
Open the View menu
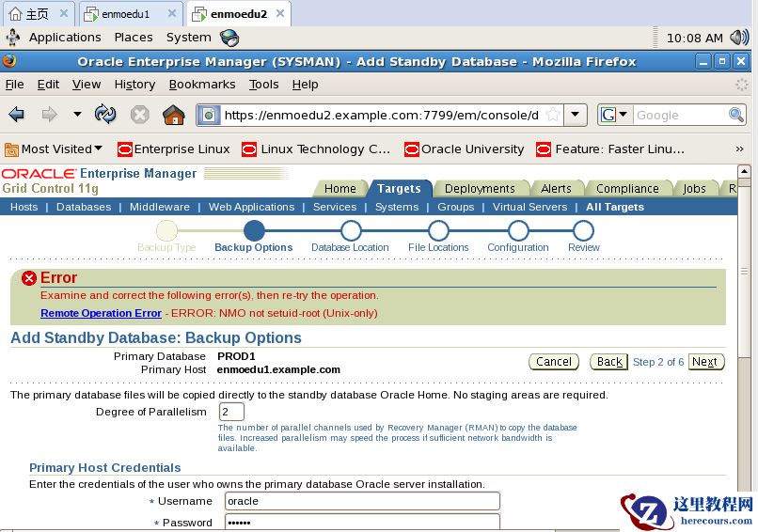tap(87, 85)
